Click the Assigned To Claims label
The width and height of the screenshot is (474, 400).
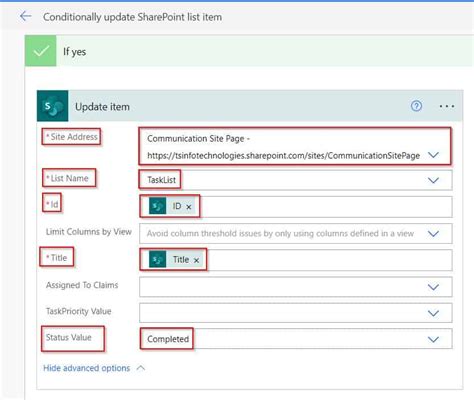(x=82, y=285)
